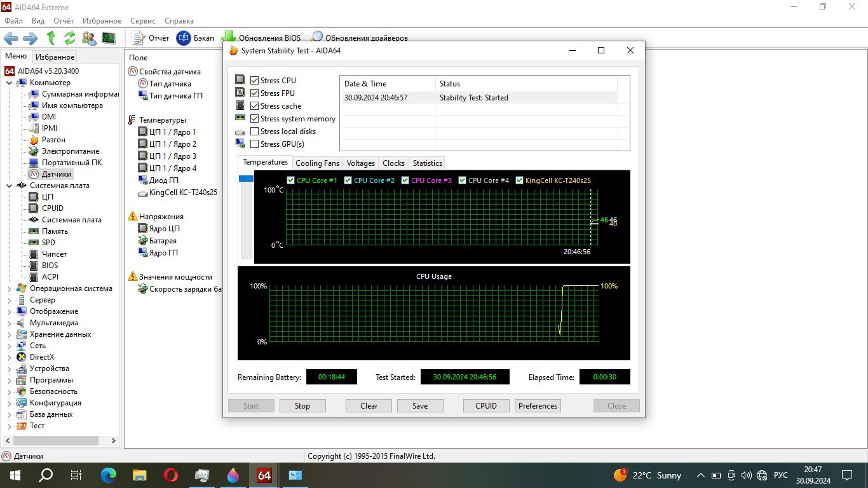Open the Preferences button

tap(538, 406)
